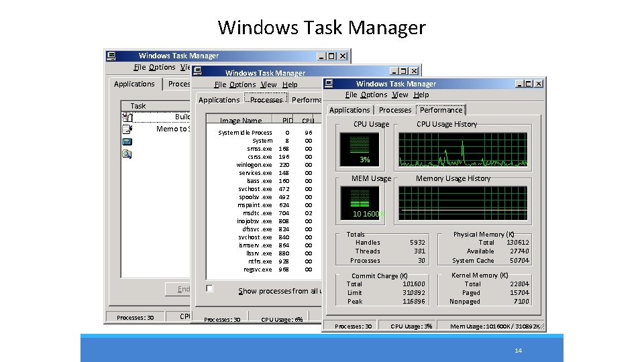Image resolution: width=644 pixels, height=362 pixels.
Task: Select csrss.exe process row
Action: point(265,157)
